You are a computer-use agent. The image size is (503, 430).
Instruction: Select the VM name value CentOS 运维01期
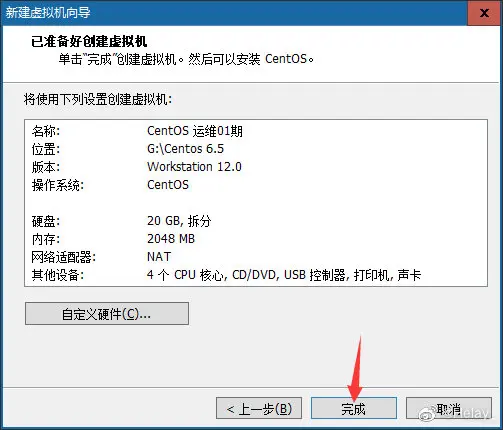click(x=195, y=131)
